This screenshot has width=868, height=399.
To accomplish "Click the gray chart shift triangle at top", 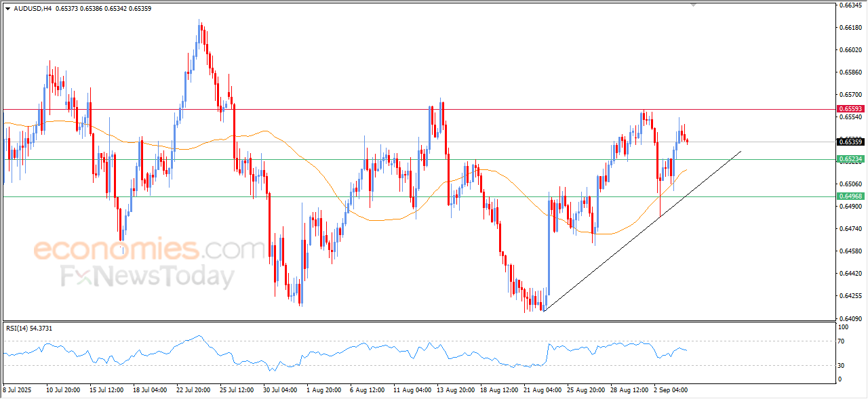I will pyautogui.click(x=693, y=4).
